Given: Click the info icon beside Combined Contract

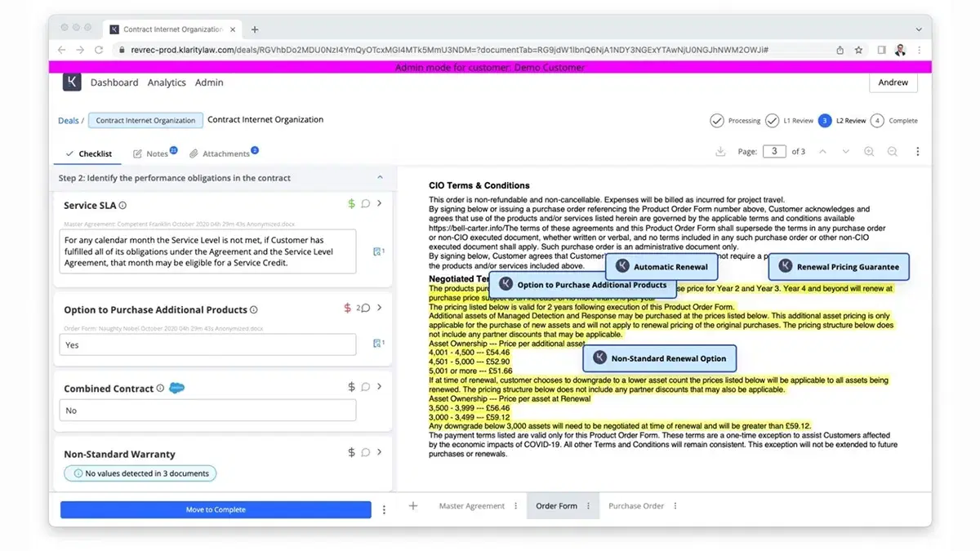Looking at the screenshot, I should click(x=160, y=389).
